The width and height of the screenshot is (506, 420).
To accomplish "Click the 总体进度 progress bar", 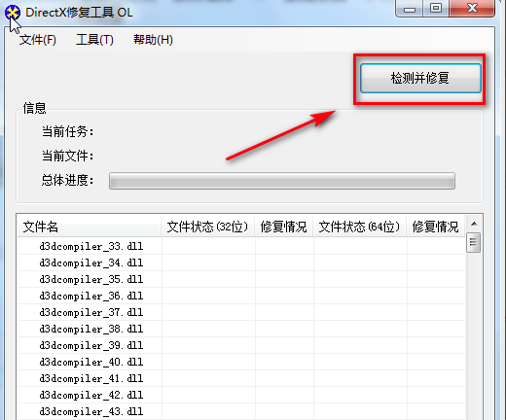I will [x=282, y=181].
